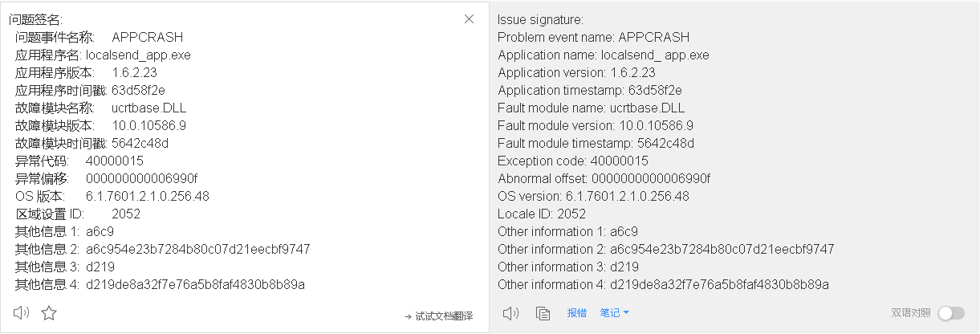The image size is (980, 334).
Task: Click translated line Fault module version: 10.0.10586.9
Action: [x=596, y=125]
